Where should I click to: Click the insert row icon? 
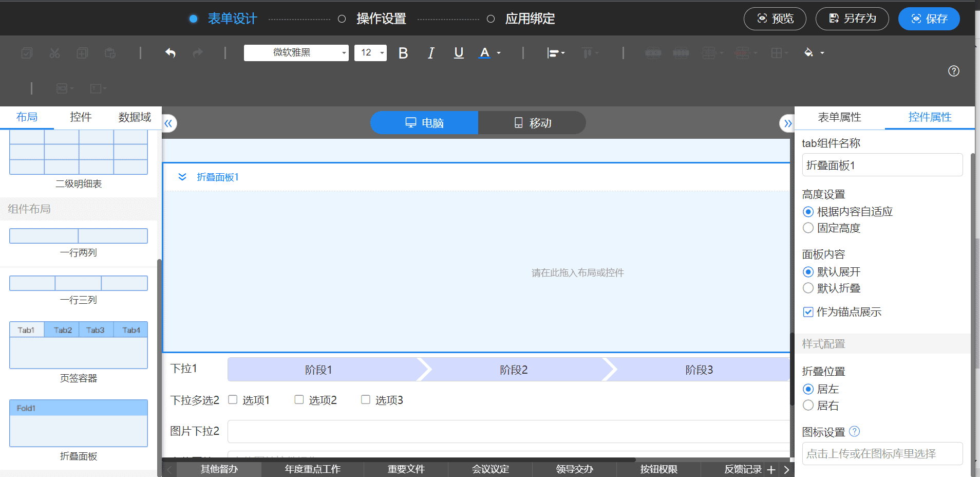(x=709, y=53)
